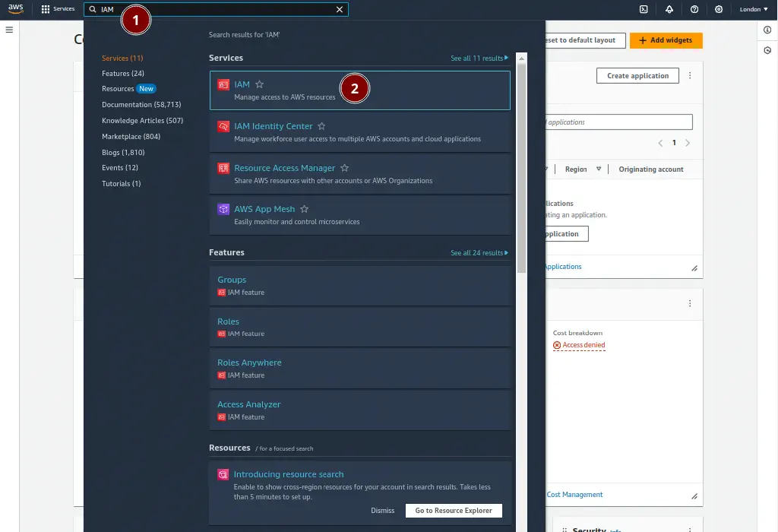Image resolution: width=778 pixels, height=532 pixels.
Task: Click the IAM Identity Center icon
Action: click(223, 127)
